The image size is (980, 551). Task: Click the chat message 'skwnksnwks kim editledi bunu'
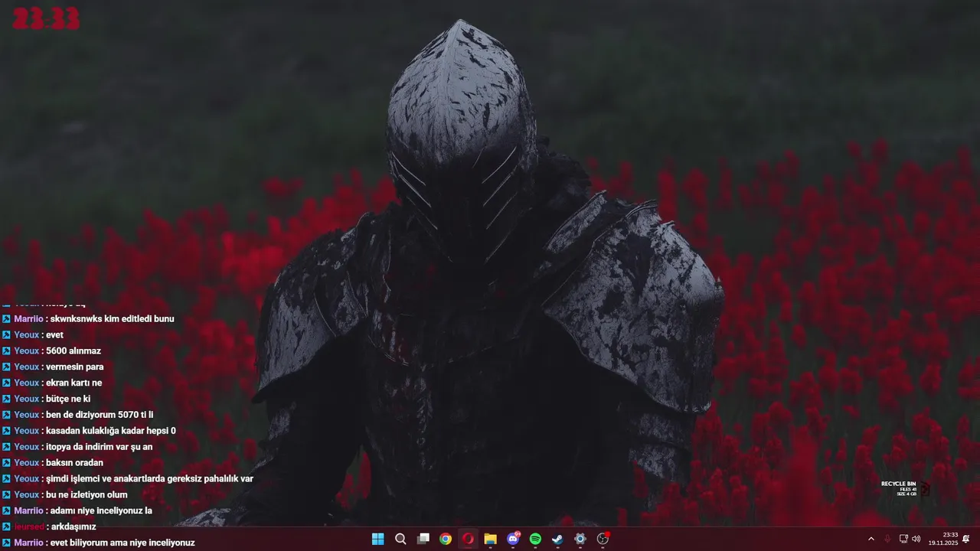click(x=112, y=318)
